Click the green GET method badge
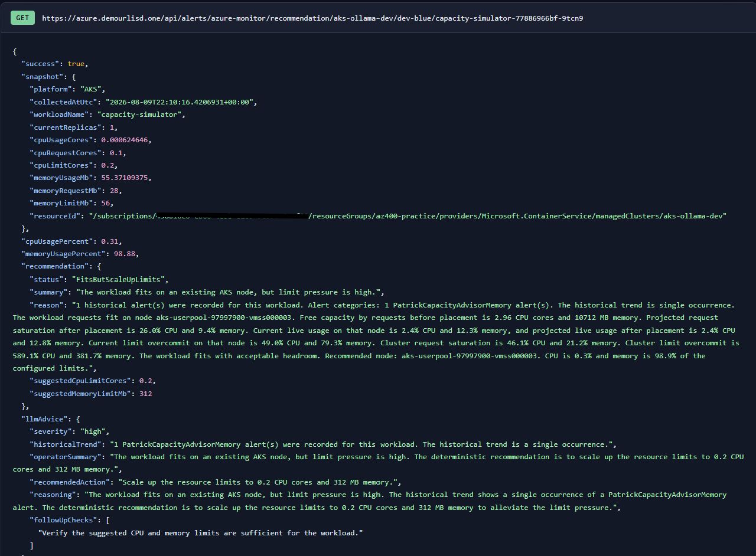The height and width of the screenshot is (556, 756). [x=22, y=18]
